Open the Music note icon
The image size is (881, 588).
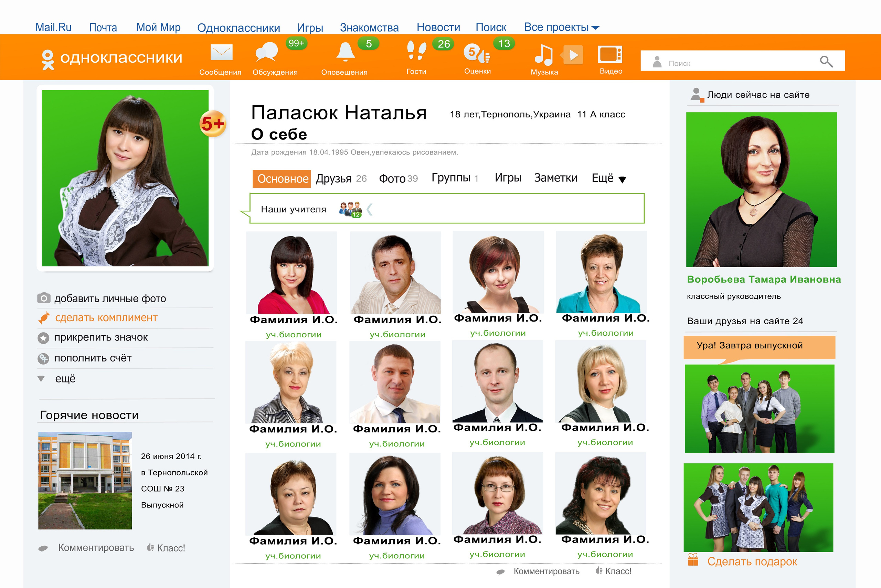pos(543,55)
